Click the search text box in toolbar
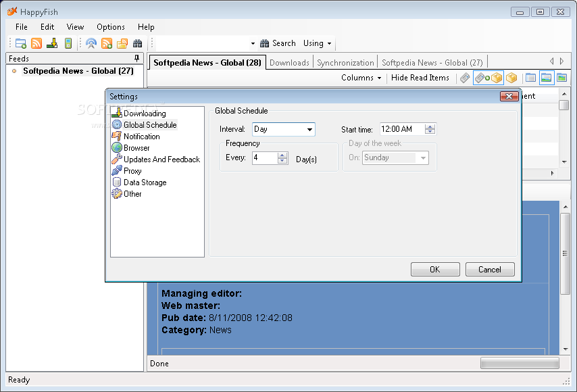 (x=203, y=43)
